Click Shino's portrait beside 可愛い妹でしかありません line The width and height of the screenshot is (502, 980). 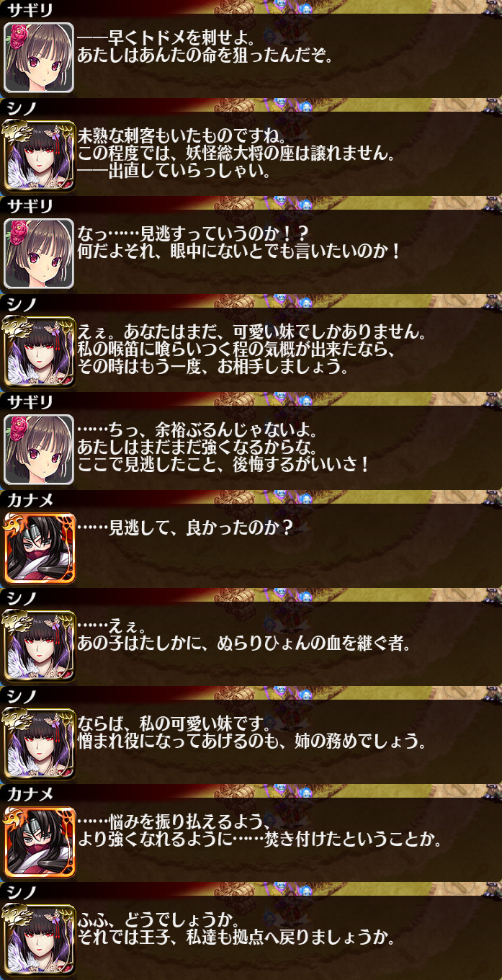pyautogui.click(x=39, y=352)
